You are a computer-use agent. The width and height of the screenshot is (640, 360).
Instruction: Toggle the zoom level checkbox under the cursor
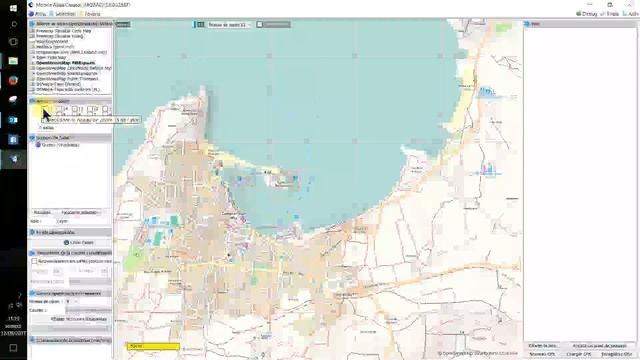click(45, 109)
